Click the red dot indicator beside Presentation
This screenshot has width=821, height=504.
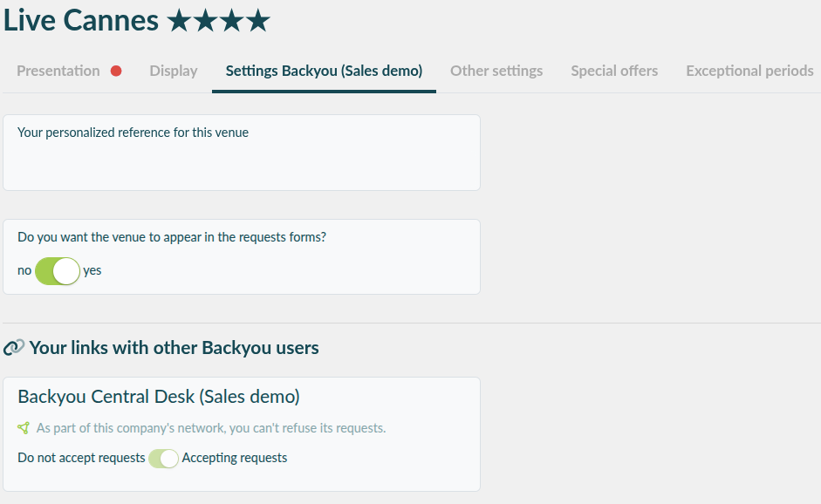tap(116, 71)
